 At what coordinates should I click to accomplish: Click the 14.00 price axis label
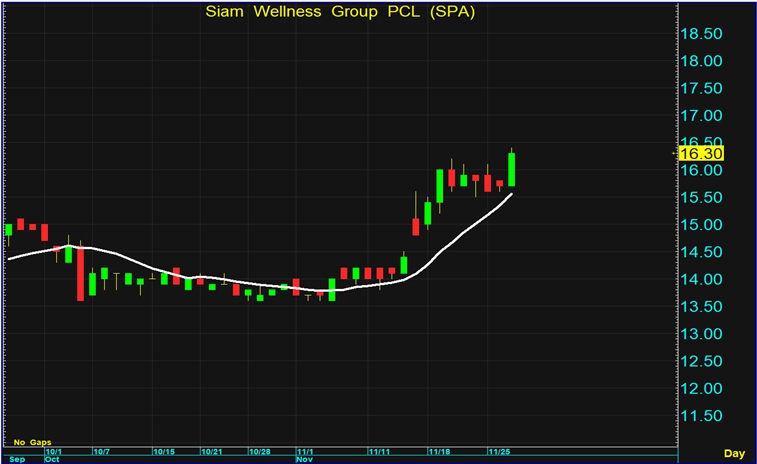click(701, 279)
